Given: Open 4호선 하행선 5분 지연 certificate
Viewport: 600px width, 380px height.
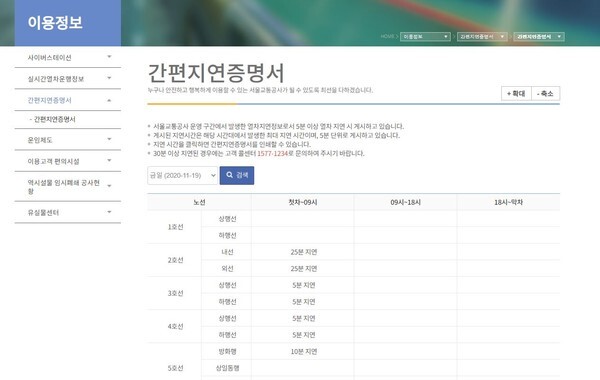Looking at the screenshot, I should pyautogui.click(x=303, y=335).
